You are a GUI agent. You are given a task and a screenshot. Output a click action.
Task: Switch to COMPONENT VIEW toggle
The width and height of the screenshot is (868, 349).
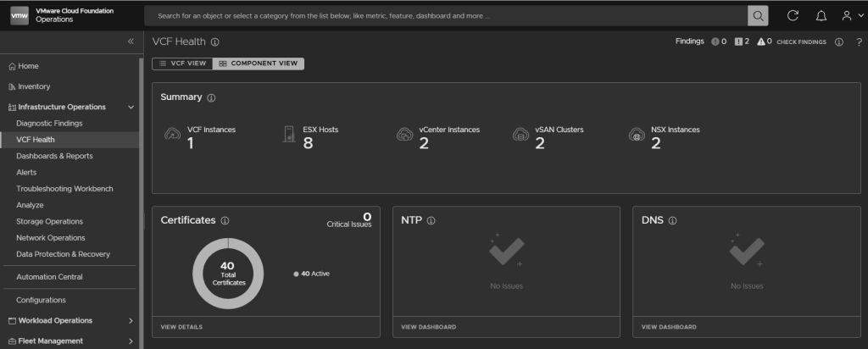[x=259, y=64]
